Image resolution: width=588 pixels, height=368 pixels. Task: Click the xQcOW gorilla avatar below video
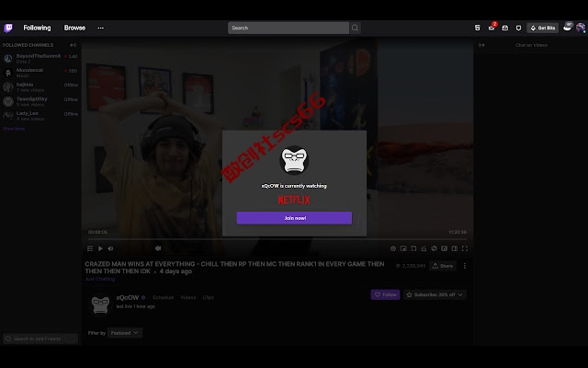click(x=100, y=305)
